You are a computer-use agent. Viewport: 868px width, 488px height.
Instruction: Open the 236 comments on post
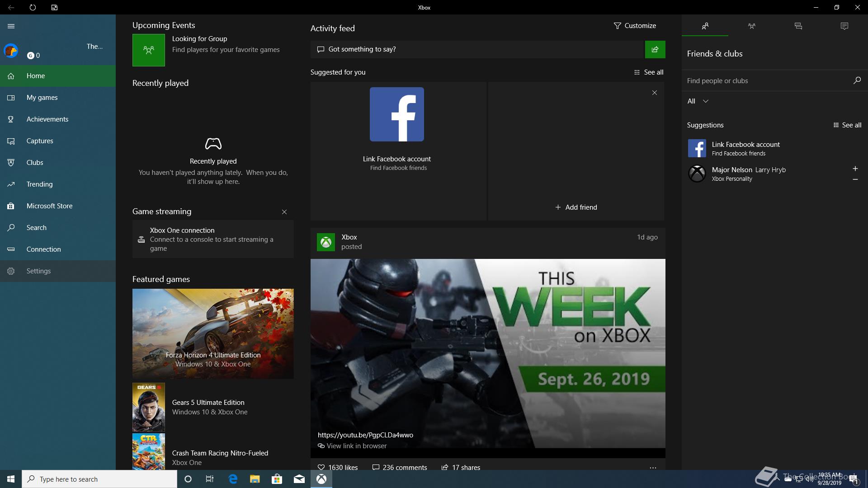coord(399,467)
